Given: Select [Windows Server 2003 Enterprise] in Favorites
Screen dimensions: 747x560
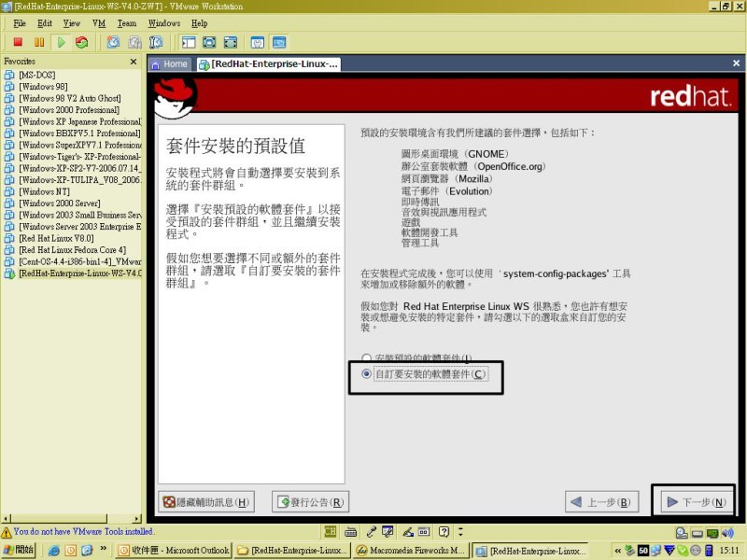Looking at the screenshot, I should click(x=79, y=227).
